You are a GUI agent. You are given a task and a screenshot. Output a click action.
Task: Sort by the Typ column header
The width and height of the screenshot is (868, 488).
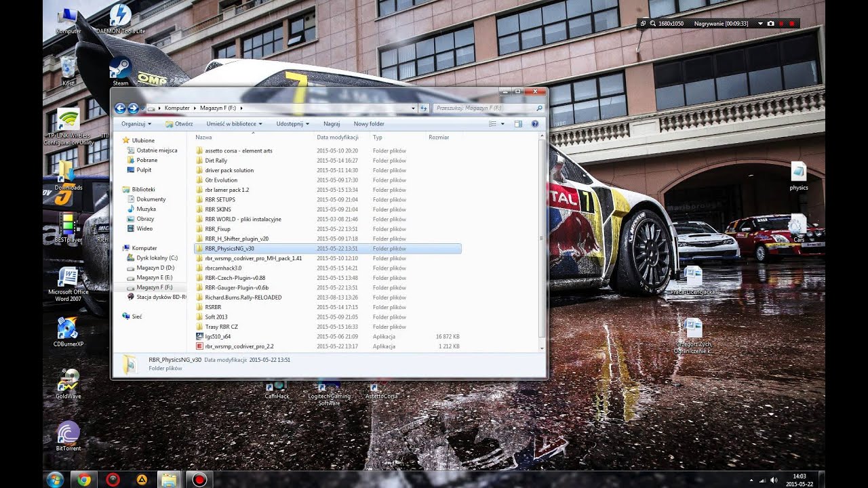[x=378, y=137]
